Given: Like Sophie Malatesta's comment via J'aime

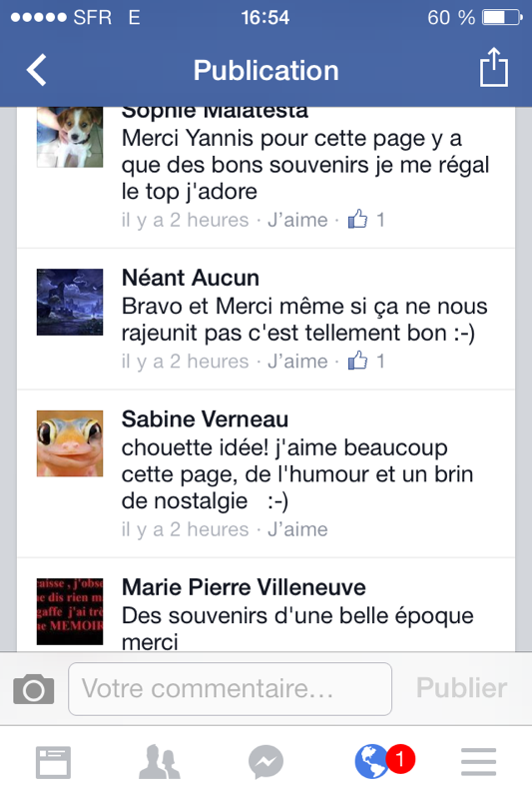Looking at the screenshot, I should (x=297, y=220).
